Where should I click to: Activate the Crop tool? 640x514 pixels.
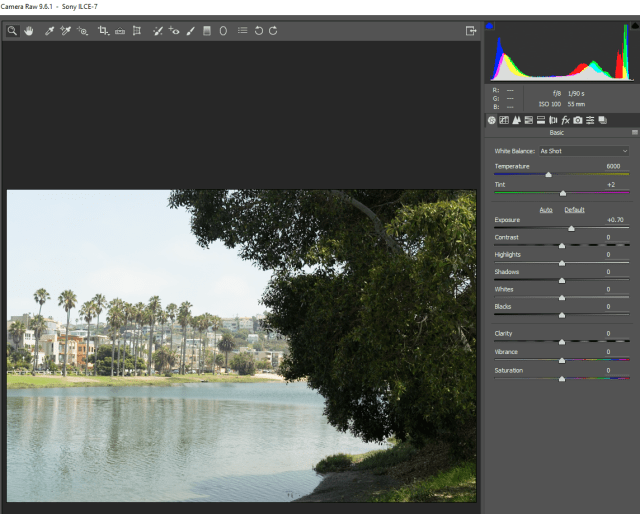[x=103, y=31]
